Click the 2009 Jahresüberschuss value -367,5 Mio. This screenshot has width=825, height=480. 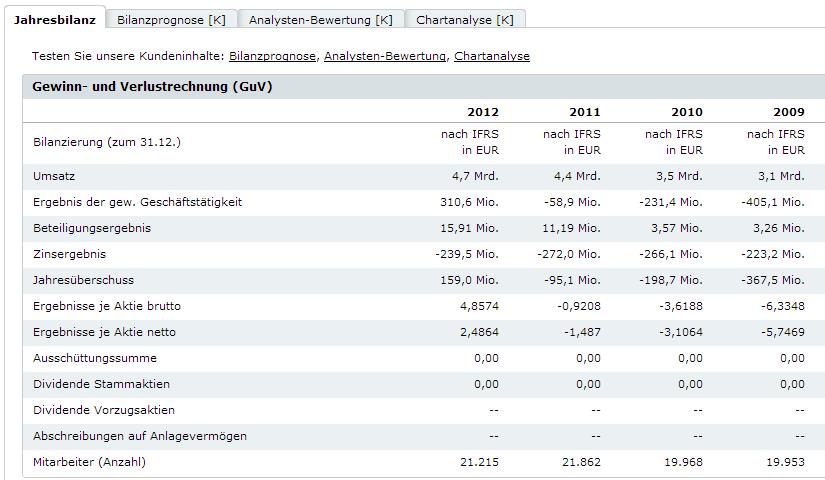tap(773, 280)
